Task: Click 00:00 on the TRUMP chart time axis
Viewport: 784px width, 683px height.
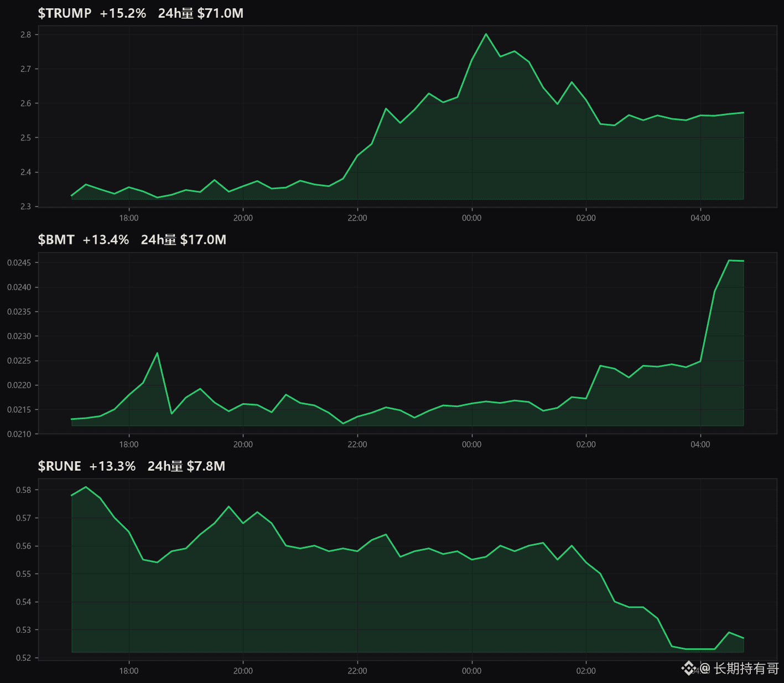Action: coord(472,218)
